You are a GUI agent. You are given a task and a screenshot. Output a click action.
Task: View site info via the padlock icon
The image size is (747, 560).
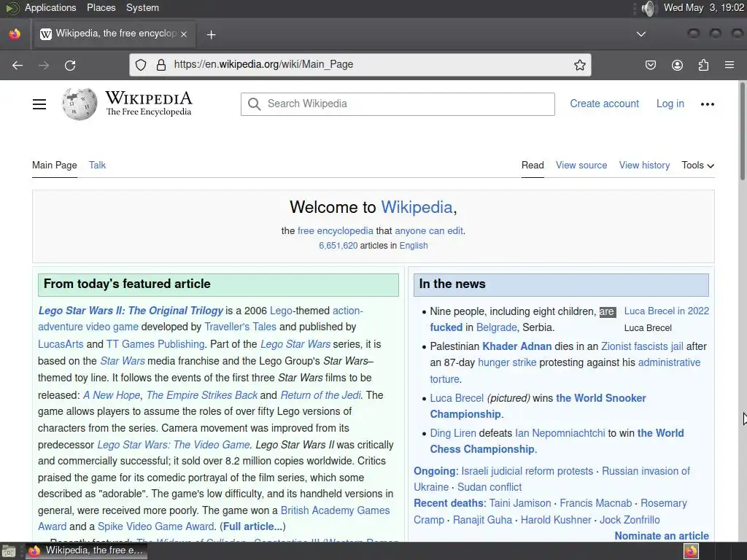coord(161,65)
